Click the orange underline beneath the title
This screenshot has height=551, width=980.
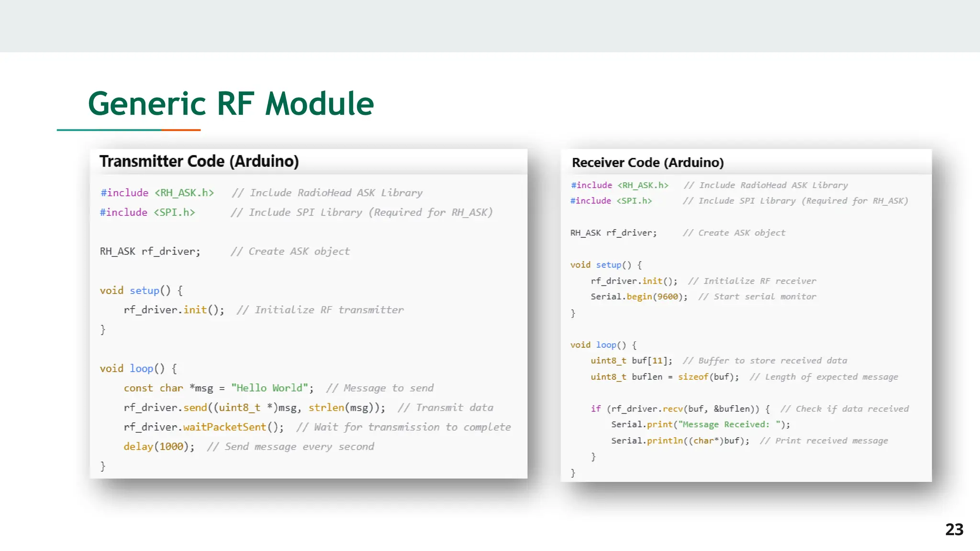point(181,130)
